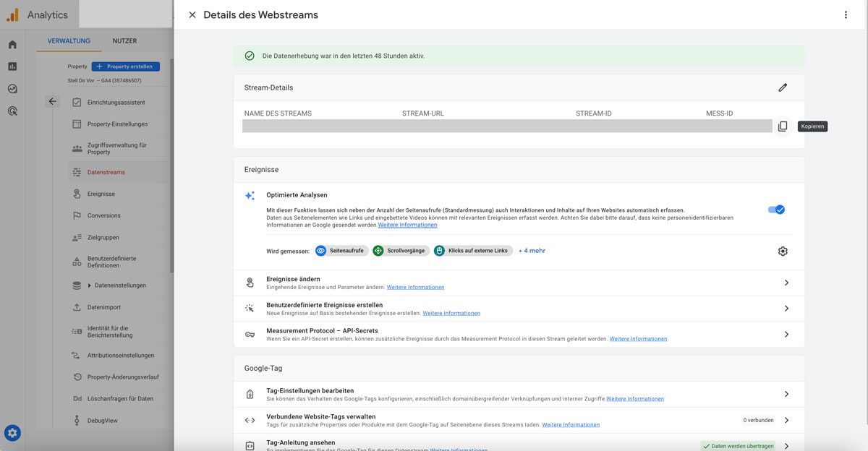Viewport: 868px width, 451px height.
Task: Click the Conversions flag icon
Action: 77,215
